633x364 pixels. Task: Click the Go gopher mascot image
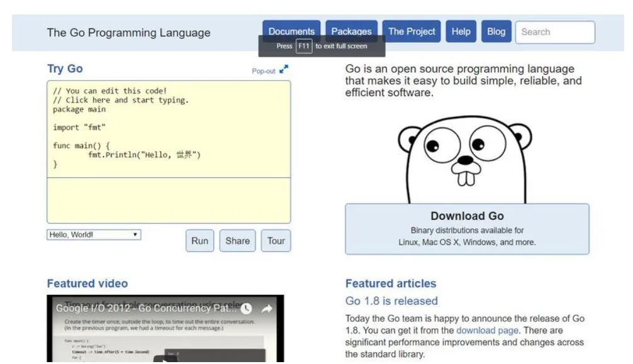point(465,160)
